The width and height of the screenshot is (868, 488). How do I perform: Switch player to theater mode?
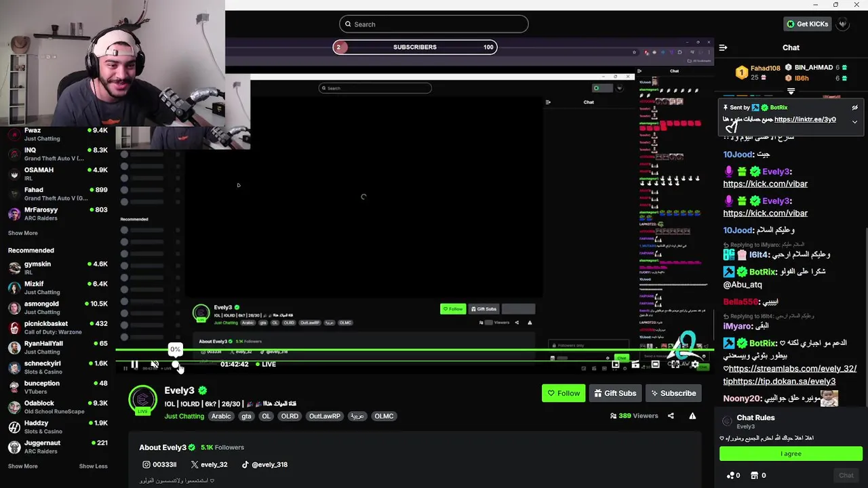click(655, 365)
